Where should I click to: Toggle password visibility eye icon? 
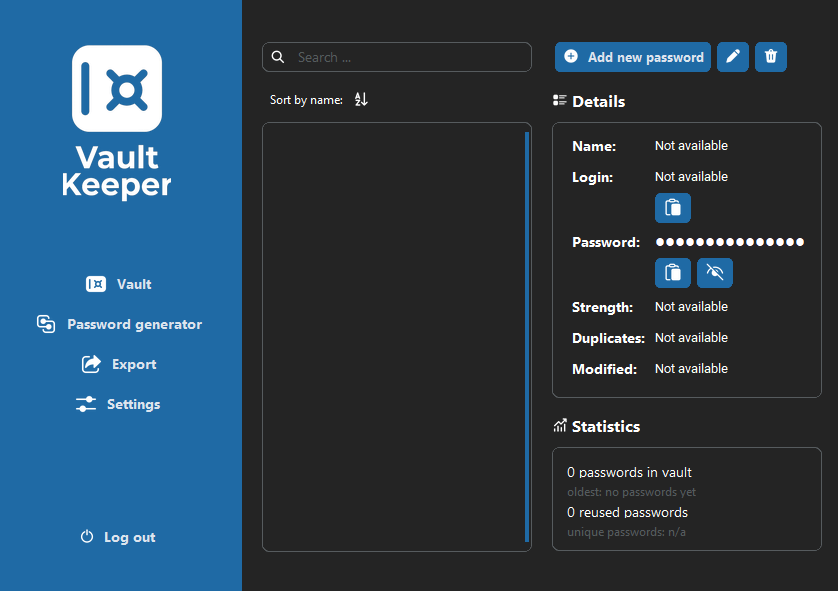715,273
